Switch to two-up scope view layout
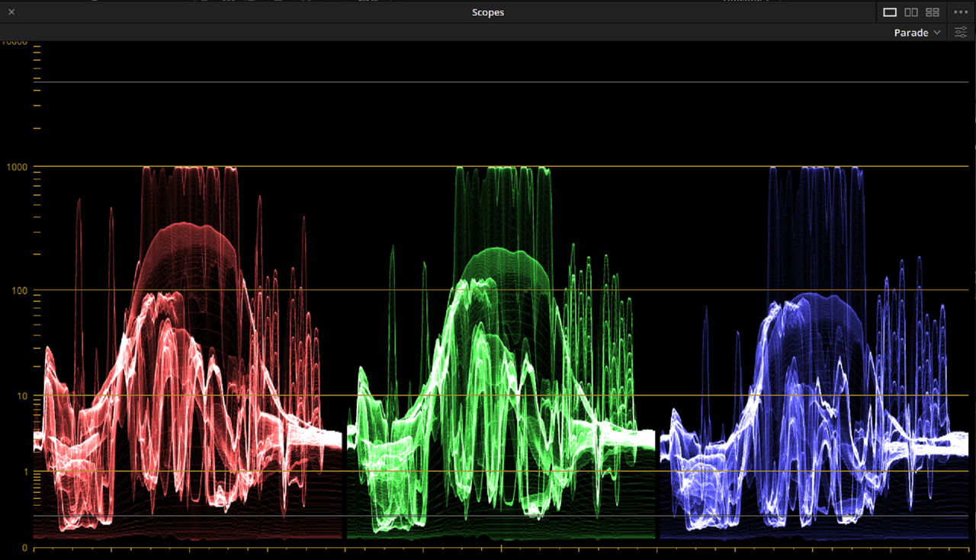 (x=911, y=12)
